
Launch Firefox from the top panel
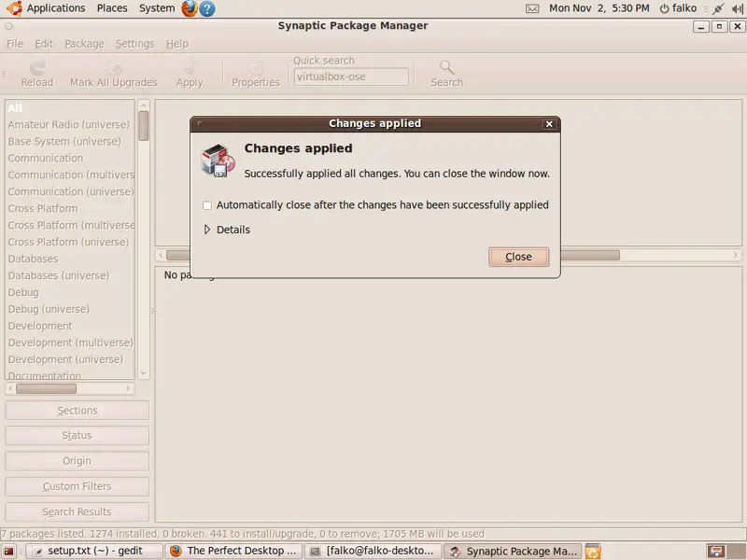[190, 8]
